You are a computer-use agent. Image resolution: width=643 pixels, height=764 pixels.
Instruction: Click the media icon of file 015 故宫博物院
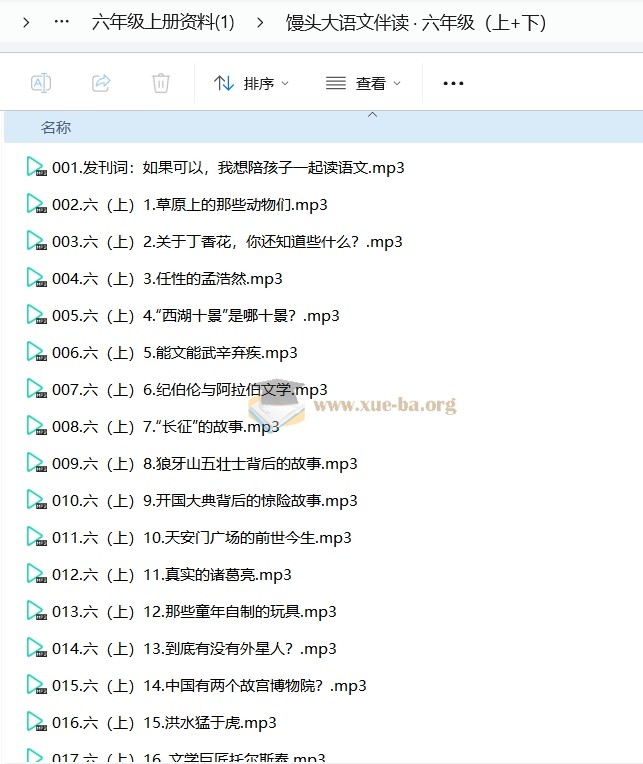[37, 685]
